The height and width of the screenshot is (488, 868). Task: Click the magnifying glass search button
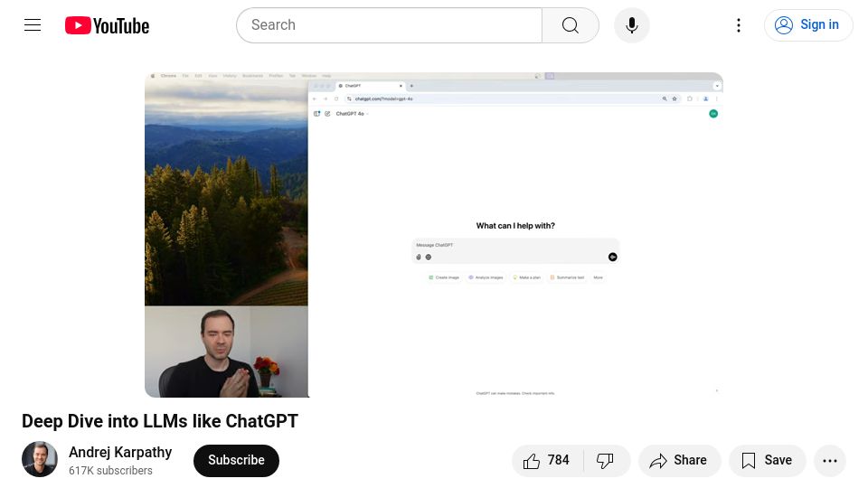pyautogui.click(x=571, y=25)
